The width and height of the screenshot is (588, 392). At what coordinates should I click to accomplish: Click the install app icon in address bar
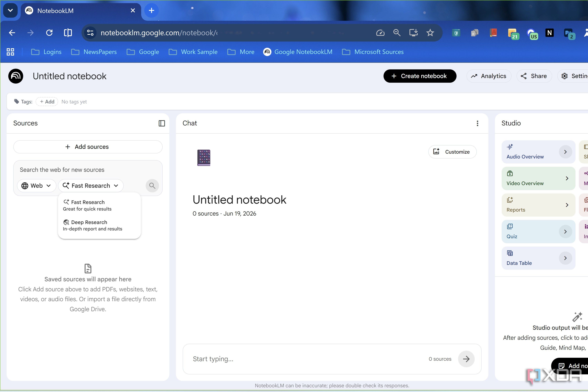coord(413,33)
